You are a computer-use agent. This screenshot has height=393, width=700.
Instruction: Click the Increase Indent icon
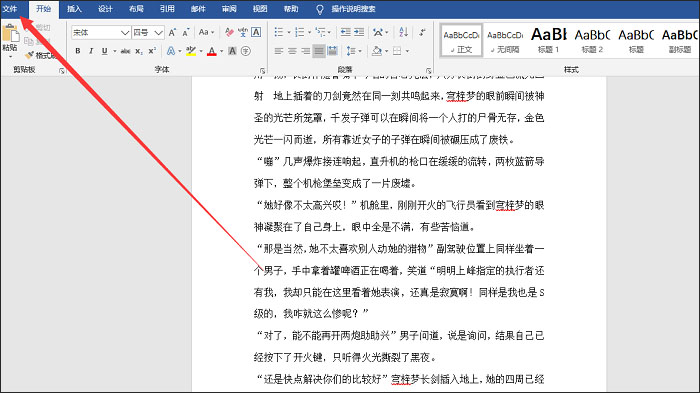359,32
